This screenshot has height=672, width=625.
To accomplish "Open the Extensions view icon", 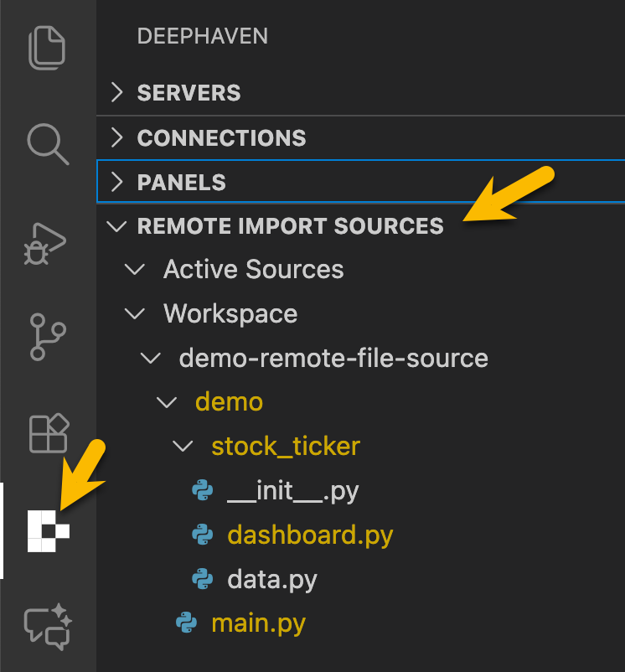I will (48, 433).
